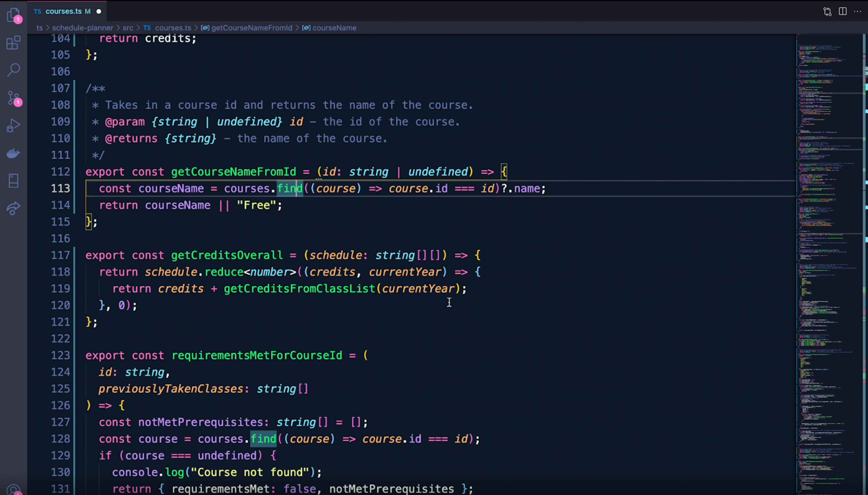Screen dimensions: 868x495
Task: Click line number 123 in gutter
Action: [61, 355]
